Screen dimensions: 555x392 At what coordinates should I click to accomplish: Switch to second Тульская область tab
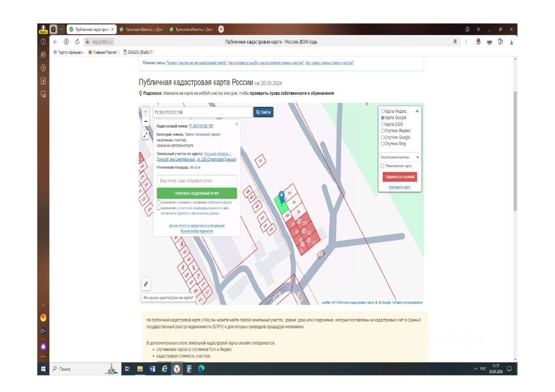141,29
